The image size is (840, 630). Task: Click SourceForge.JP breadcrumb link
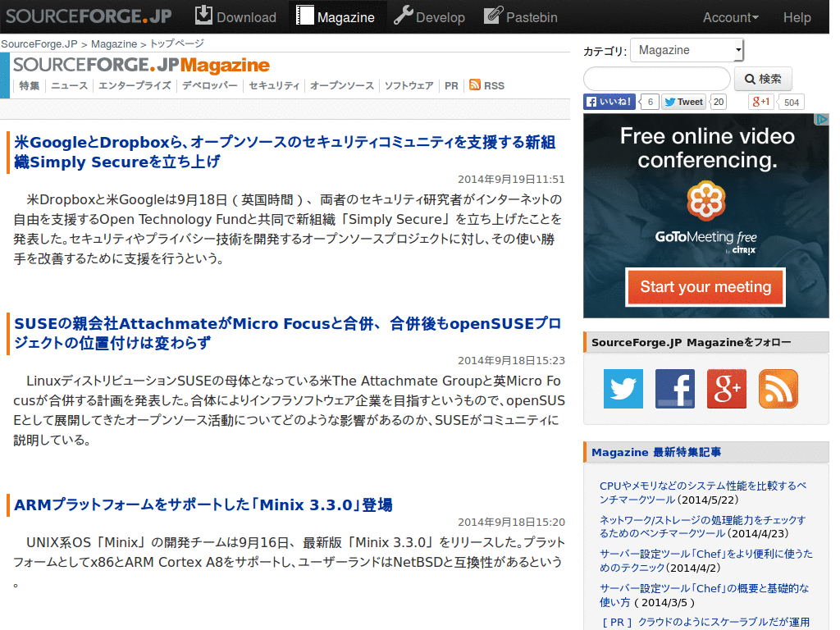coord(39,44)
